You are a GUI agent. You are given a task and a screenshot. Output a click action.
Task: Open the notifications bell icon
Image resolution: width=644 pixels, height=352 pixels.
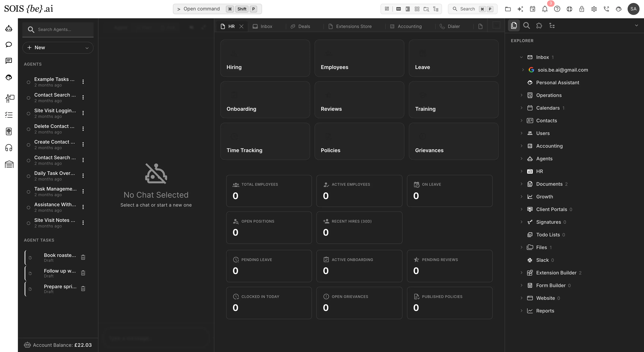pos(545,9)
